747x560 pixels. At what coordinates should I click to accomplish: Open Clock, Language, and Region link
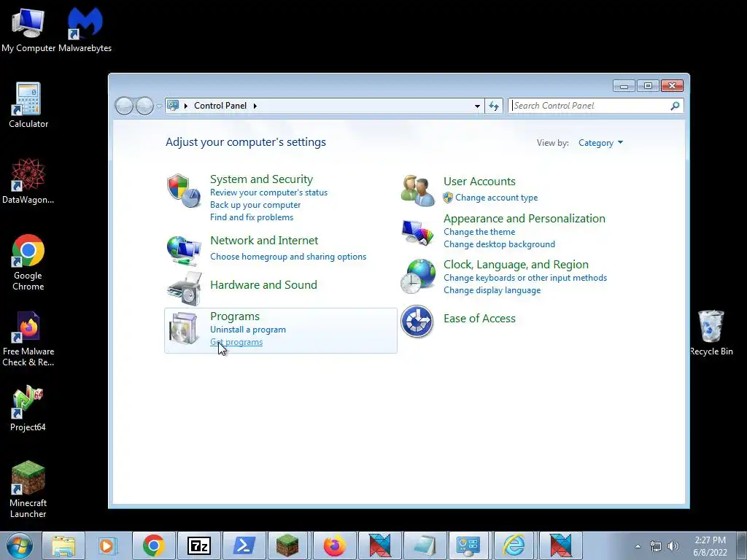[516, 264]
